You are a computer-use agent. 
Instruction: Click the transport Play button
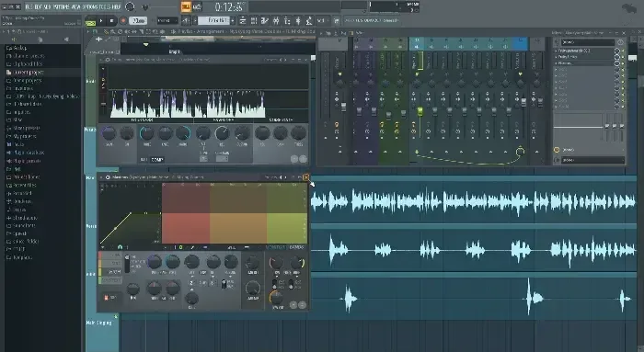point(101,20)
